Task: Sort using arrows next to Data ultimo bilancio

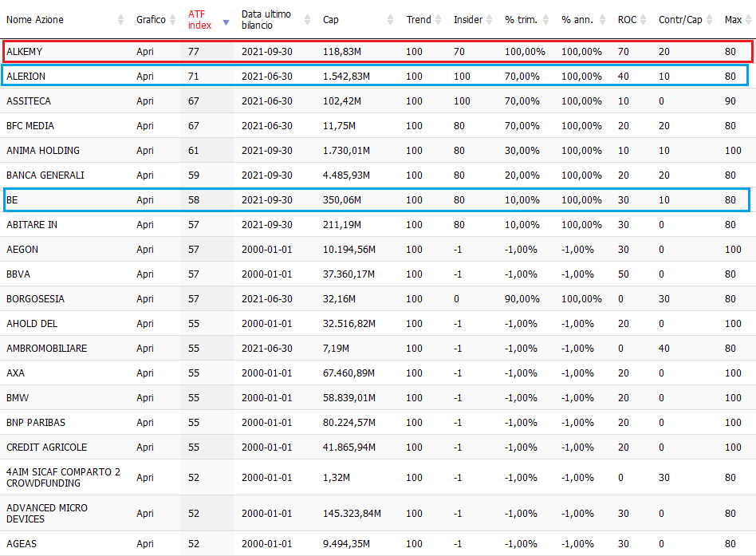Action: click(307, 20)
